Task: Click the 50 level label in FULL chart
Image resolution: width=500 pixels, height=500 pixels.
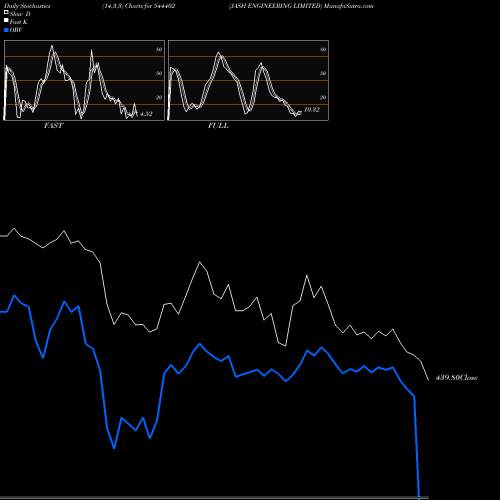Action: [323, 73]
